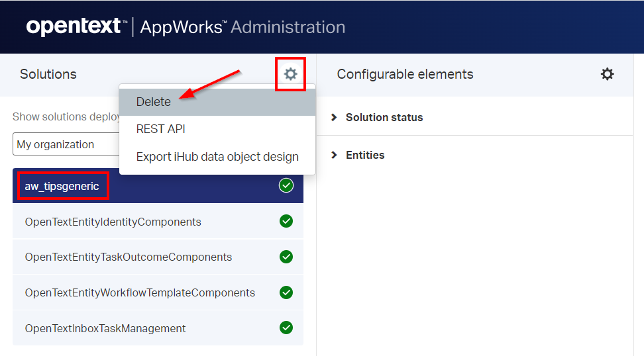Expand the Entities section
The width and height of the screenshot is (644, 356).
click(364, 155)
